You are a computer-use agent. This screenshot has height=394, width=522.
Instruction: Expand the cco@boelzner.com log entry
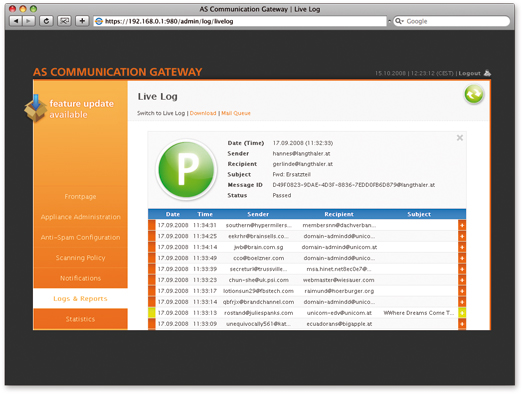pos(462,258)
